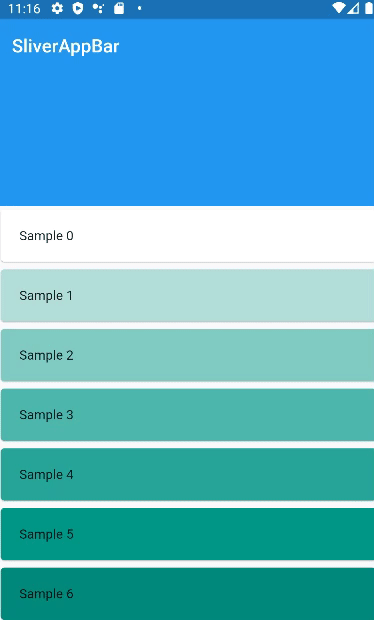Tap the connected-dots status bar icon

coord(98,8)
